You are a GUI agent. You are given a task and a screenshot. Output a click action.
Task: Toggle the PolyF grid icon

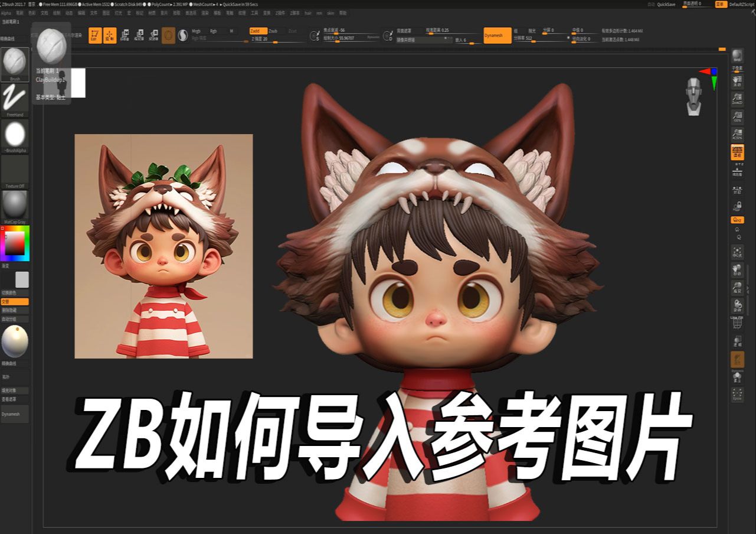[x=737, y=324]
